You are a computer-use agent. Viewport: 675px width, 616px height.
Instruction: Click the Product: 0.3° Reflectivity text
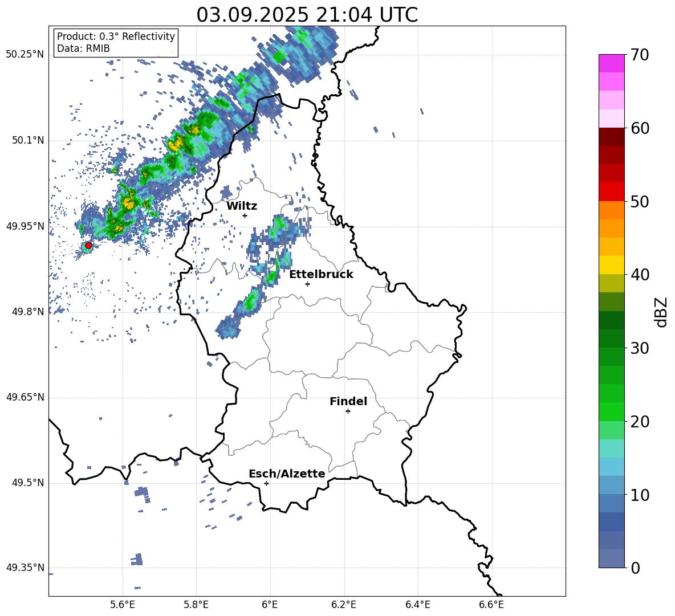click(x=116, y=36)
